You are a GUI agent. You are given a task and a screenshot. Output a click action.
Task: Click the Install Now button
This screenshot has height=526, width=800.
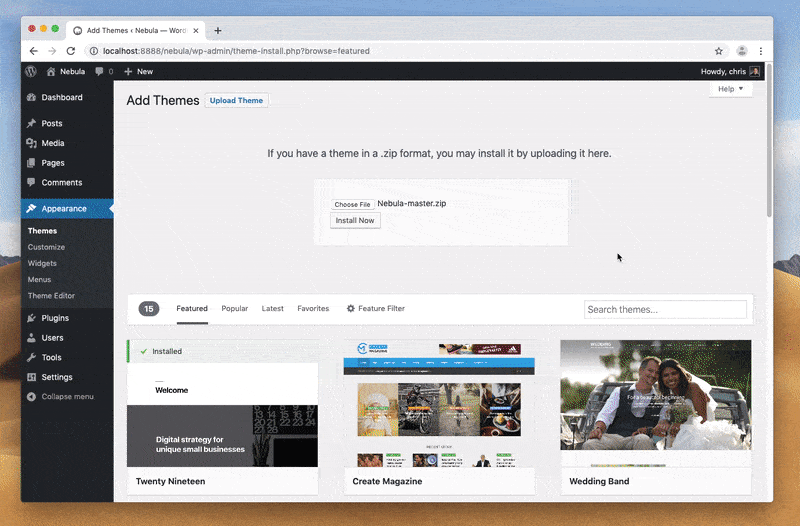coord(355,220)
